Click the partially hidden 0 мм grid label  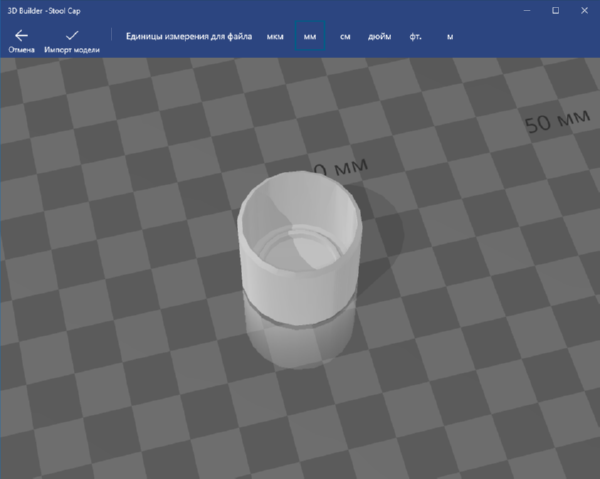tap(341, 167)
